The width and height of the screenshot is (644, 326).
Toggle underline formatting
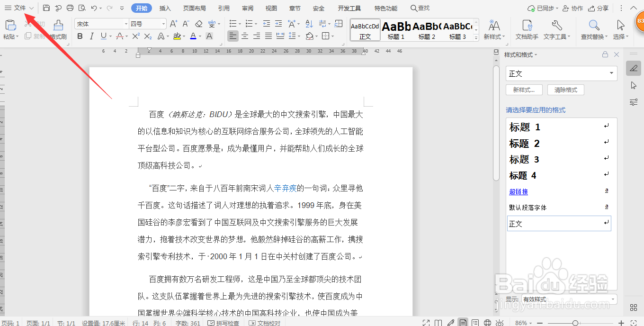(x=103, y=36)
